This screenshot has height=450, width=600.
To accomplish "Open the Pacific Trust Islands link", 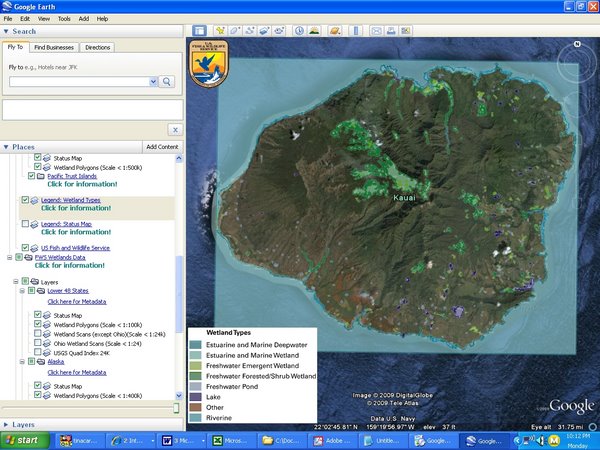I will (72, 176).
